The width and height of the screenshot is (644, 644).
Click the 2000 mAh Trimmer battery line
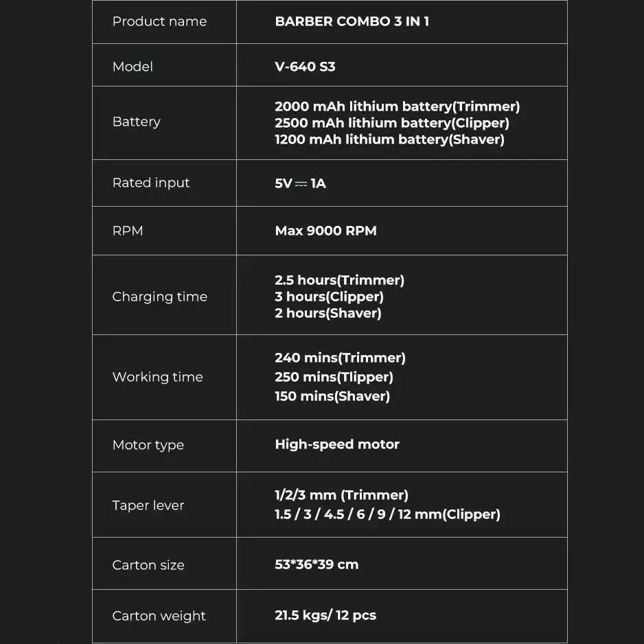[397, 106]
